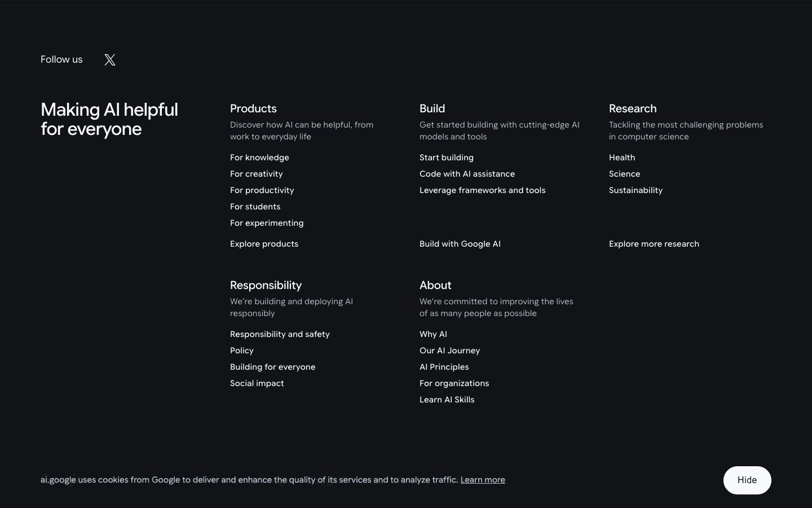Open the X social media icon
The width and height of the screenshot is (812, 508).
pyautogui.click(x=110, y=60)
